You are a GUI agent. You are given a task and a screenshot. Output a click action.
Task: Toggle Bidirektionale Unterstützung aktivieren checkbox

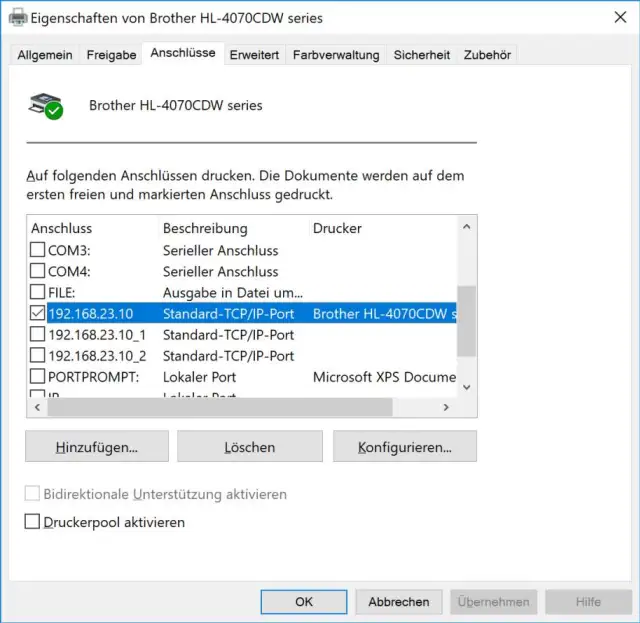[x=32, y=494]
